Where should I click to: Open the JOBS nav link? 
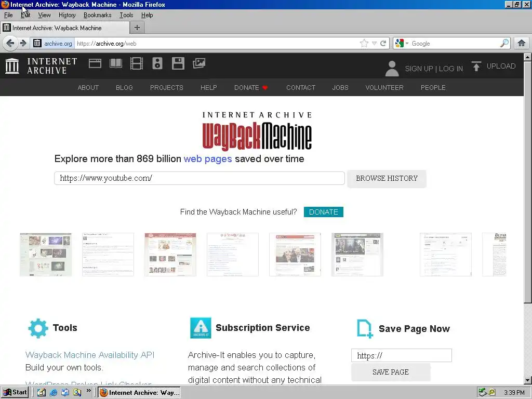(340, 87)
